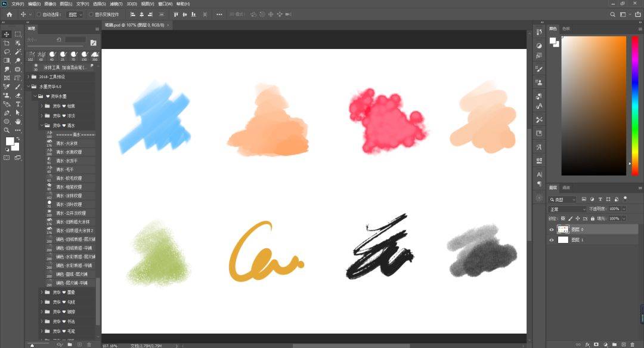Click the Home icon in options bar

point(9,14)
